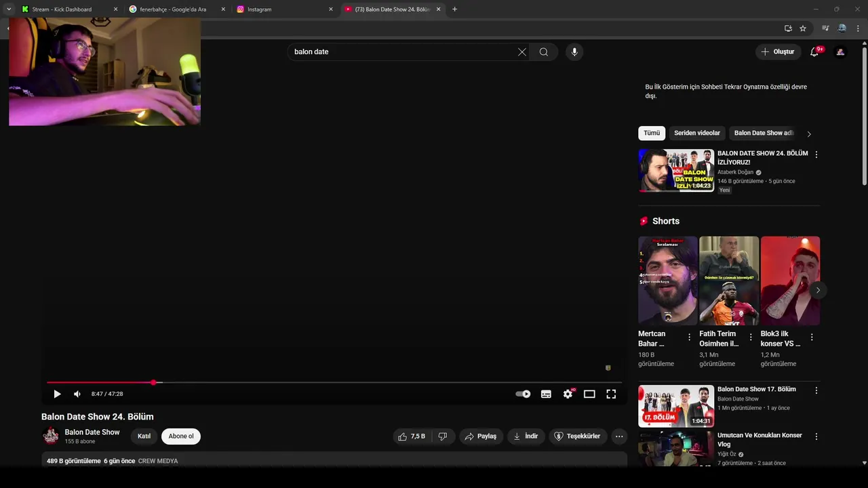Viewport: 868px width, 488px height.
Task: Start voice search with the microphone icon
Action: click(574, 52)
